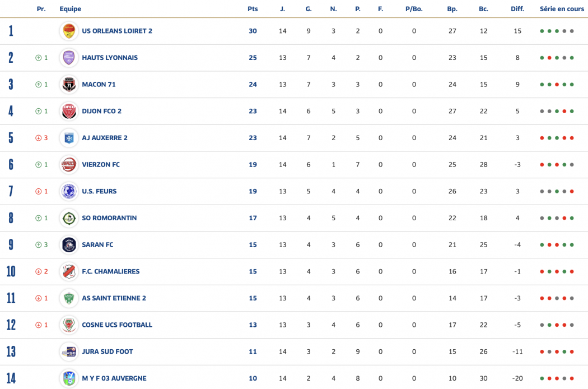Viewport: 588px width, 389px height.
Task: Open the COSNE UCS FOOTBALL link
Action: (117, 325)
